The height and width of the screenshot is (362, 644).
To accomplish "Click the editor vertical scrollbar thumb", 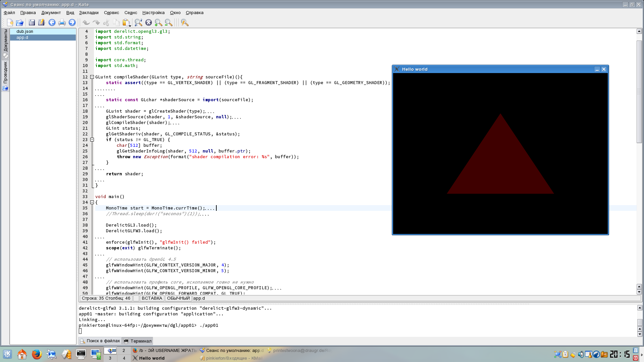I will [x=639, y=92].
